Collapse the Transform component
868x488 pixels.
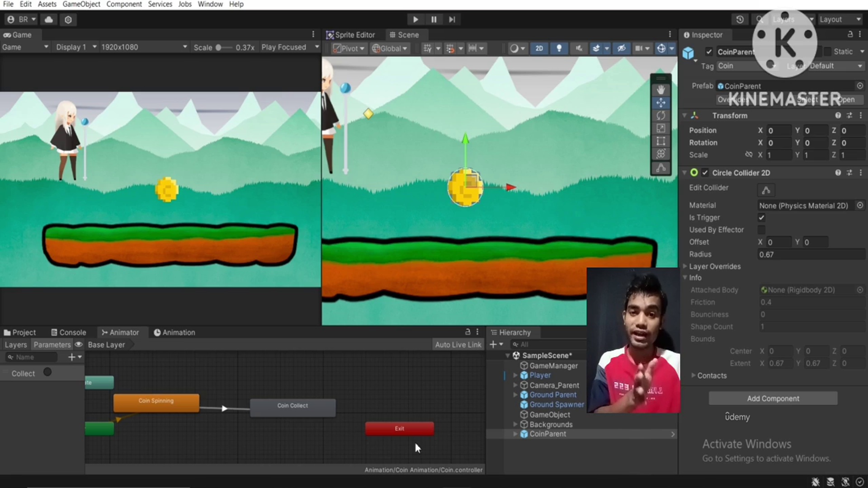point(684,116)
